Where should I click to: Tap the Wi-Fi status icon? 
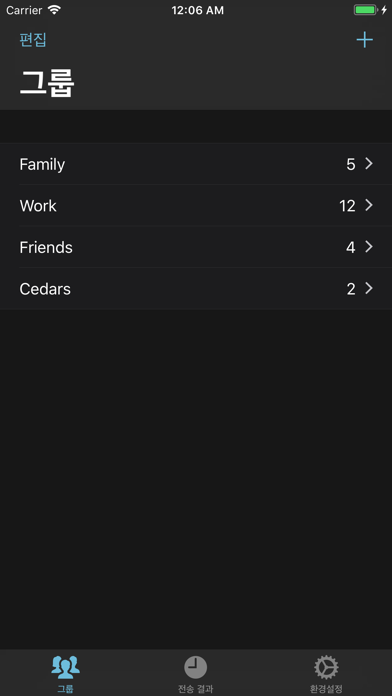tap(54, 10)
